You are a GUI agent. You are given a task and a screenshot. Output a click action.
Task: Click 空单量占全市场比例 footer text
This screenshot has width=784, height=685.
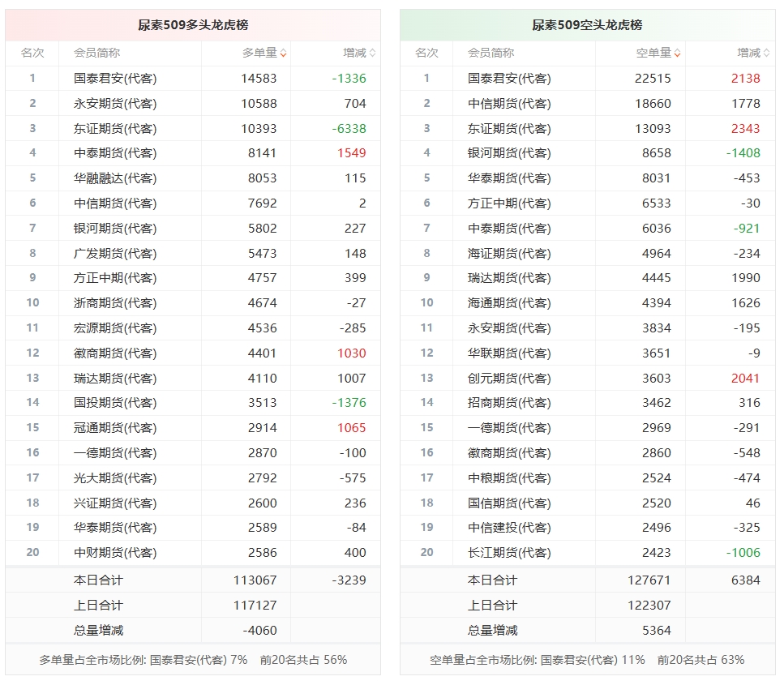[x=587, y=660]
